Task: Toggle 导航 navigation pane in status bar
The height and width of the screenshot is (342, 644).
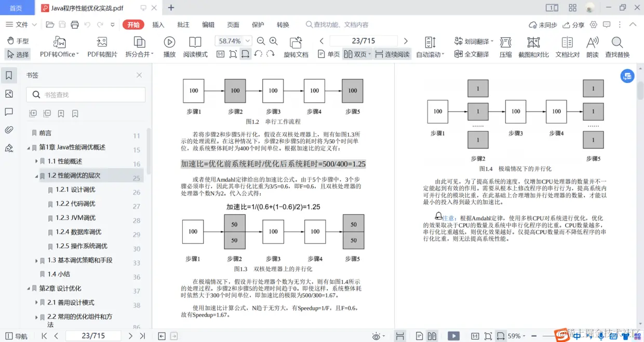Action: [17, 336]
